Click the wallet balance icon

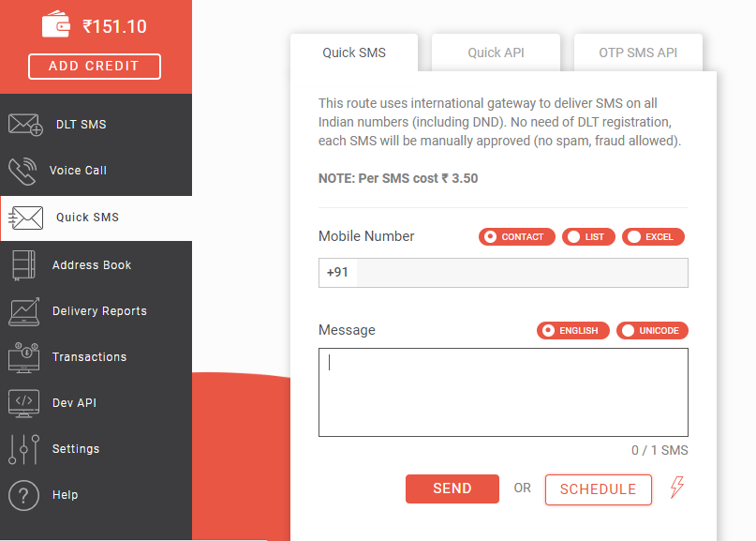tap(57, 25)
